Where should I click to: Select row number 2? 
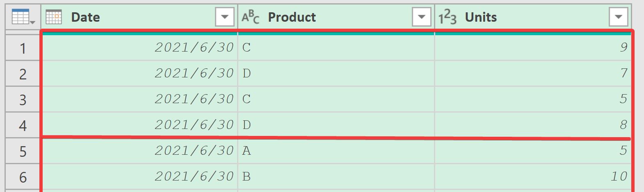[23, 74]
